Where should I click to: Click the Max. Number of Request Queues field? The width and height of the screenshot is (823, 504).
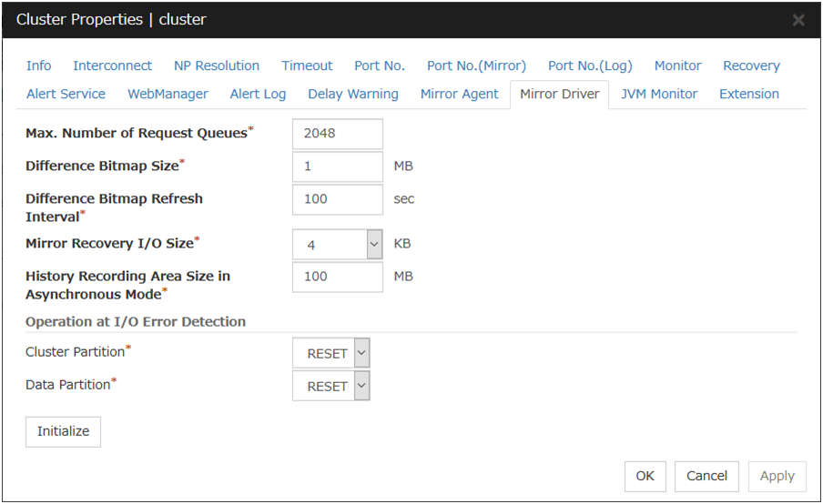click(337, 134)
